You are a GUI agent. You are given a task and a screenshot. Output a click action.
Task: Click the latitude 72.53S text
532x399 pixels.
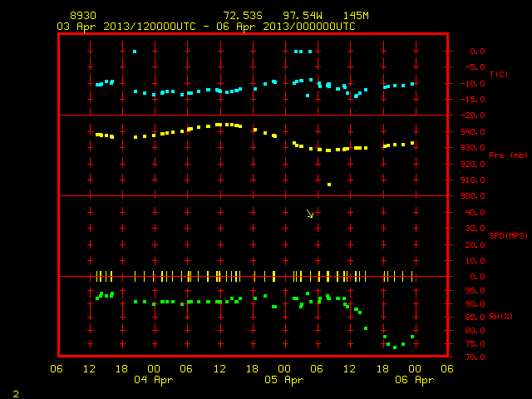(x=243, y=16)
